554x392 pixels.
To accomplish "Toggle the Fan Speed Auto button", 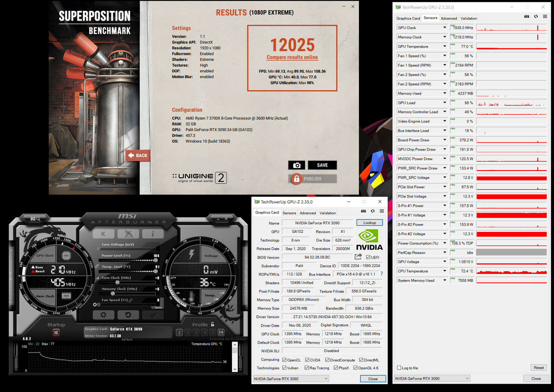I will point(158,307).
